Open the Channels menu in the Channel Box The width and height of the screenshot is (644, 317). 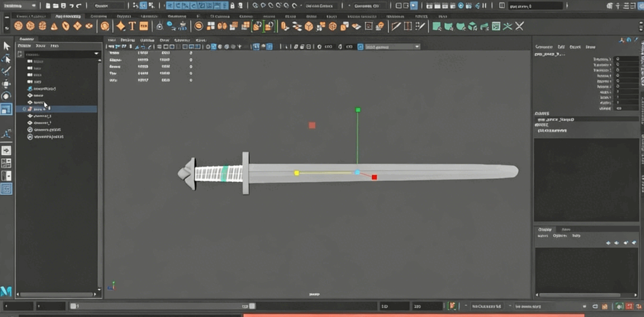[543, 46]
